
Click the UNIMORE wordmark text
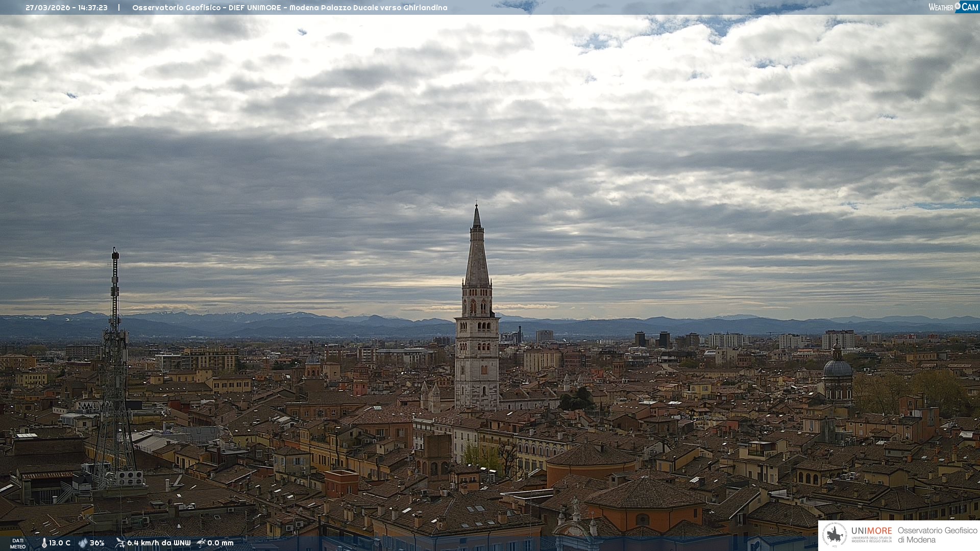pyautogui.click(x=871, y=531)
